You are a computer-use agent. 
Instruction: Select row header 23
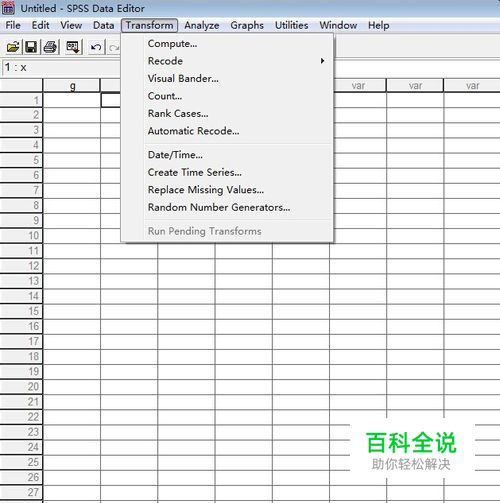click(21, 432)
